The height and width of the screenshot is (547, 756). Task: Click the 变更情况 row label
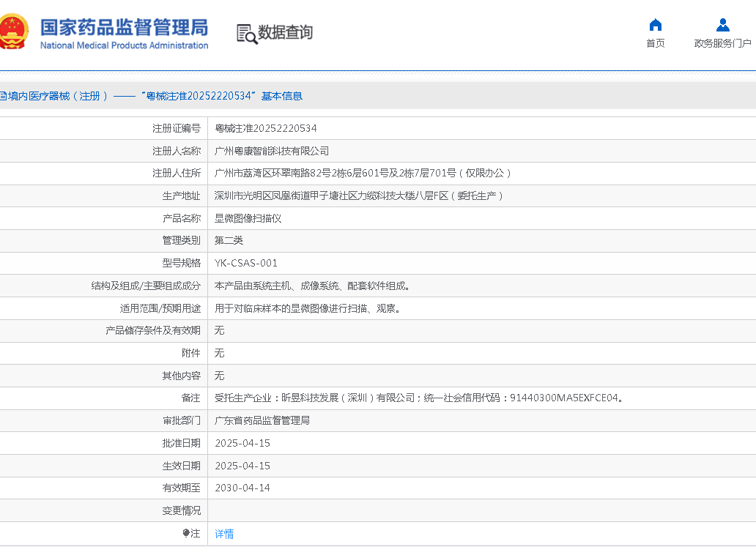pyautogui.click(x=181, y=510)
